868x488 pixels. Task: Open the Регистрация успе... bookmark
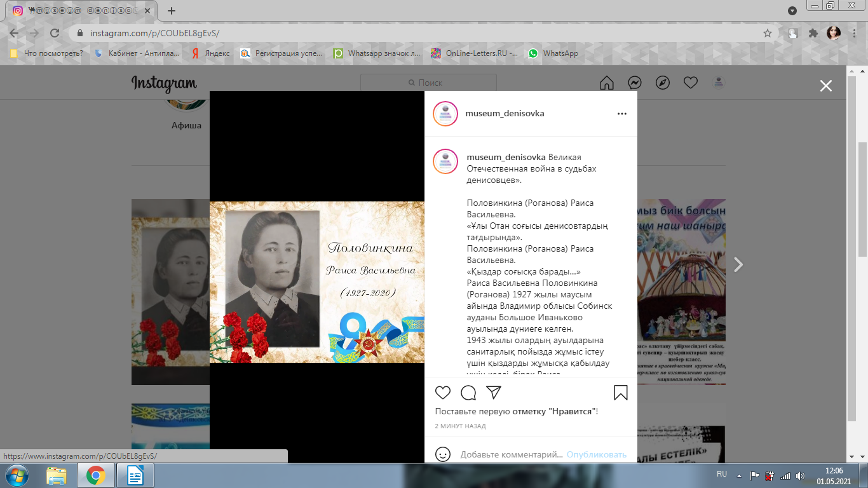click(x=281, y=53)
